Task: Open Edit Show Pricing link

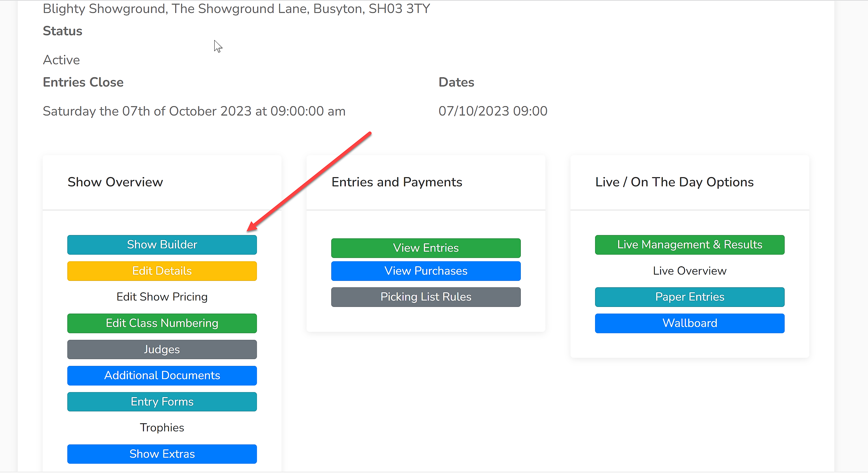Action: [162, 297]
